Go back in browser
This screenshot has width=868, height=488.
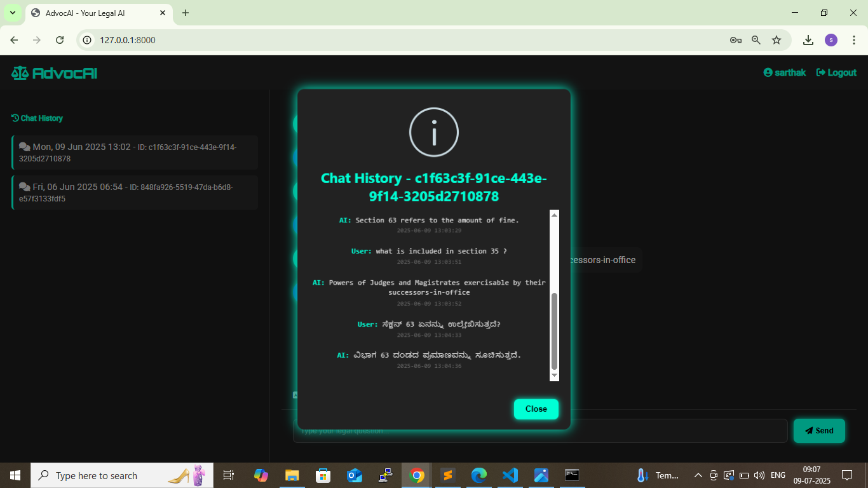pyautogui.click(x=14, y=40)
